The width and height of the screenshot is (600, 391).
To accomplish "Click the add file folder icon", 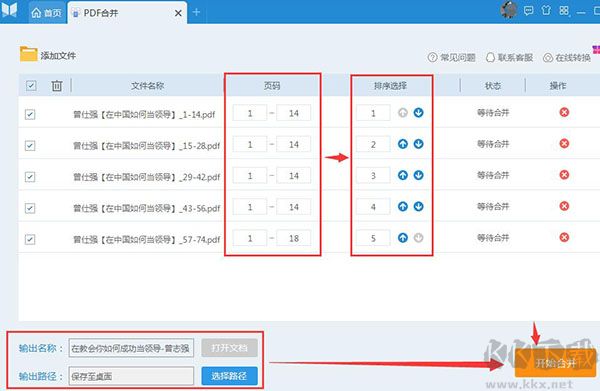I will (x=28, y=54).
